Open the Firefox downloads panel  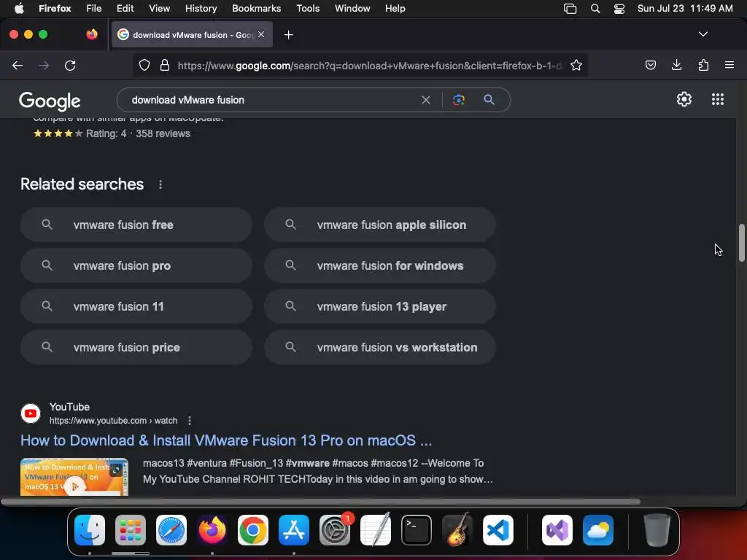(676, 65)
